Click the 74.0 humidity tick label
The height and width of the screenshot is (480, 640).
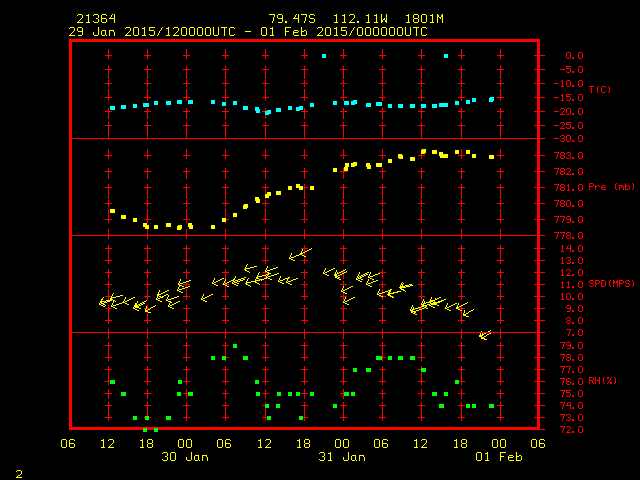pos(571,406)
